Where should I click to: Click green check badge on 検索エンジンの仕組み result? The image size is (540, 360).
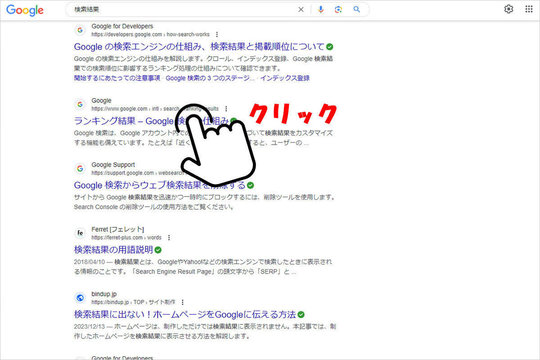tap(330, 47)
